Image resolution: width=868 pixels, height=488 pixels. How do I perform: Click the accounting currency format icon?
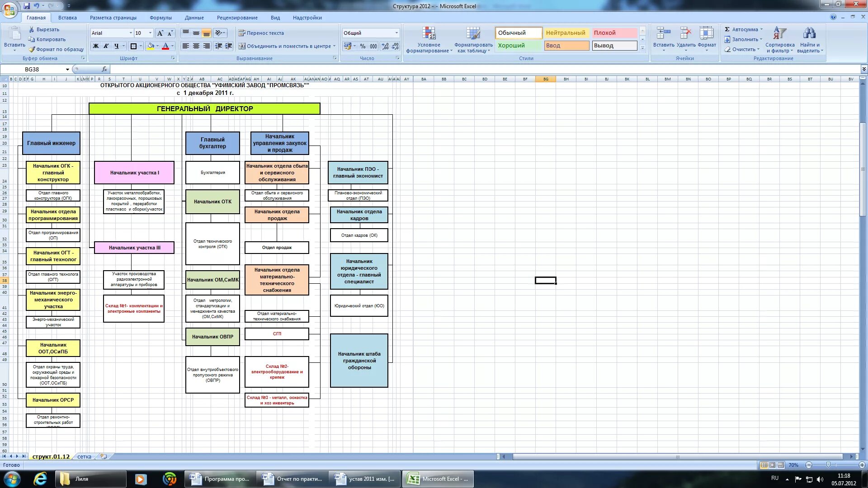click(x=347, y=46)
